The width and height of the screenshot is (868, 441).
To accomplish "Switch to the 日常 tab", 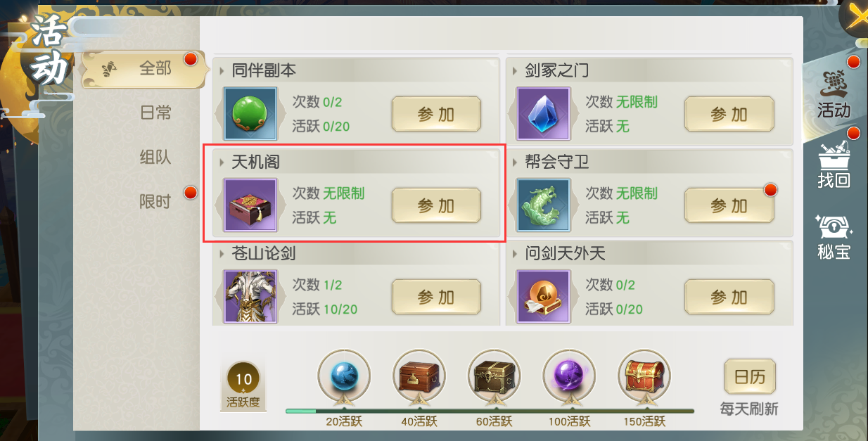I will (x=155, y=113).
